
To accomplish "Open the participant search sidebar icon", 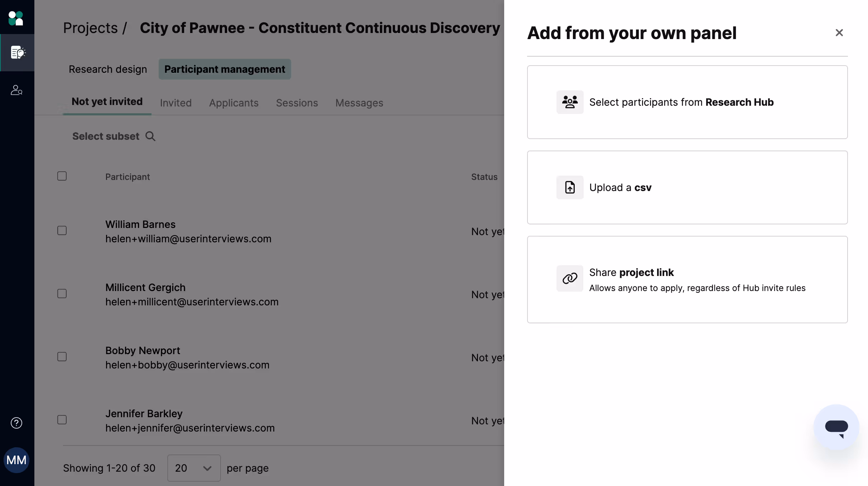I will tap(16, 90).
